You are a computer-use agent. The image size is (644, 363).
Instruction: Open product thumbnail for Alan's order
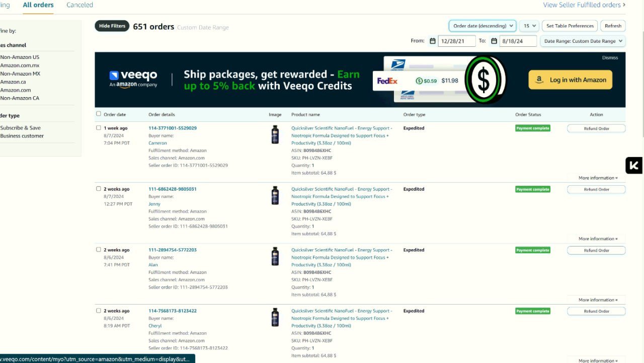coord(275,256)
